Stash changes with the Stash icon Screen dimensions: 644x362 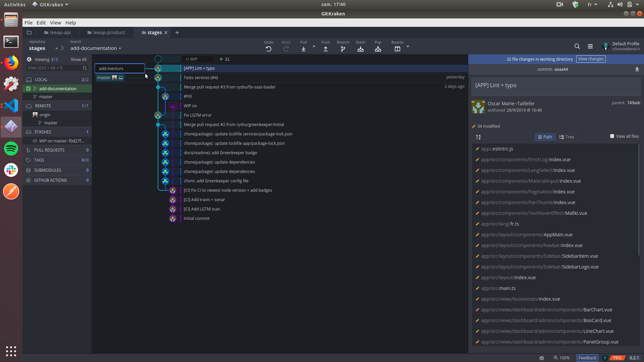point(361,49)
